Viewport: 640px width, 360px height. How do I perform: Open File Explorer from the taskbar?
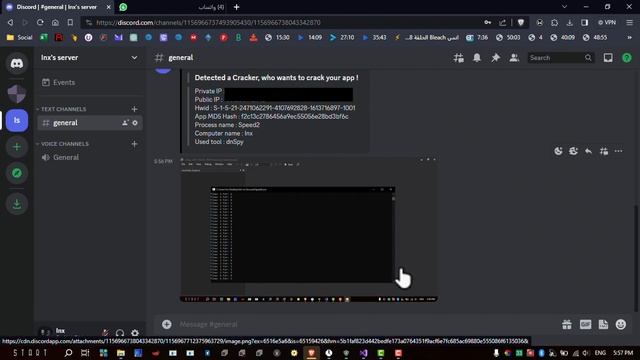121,353
